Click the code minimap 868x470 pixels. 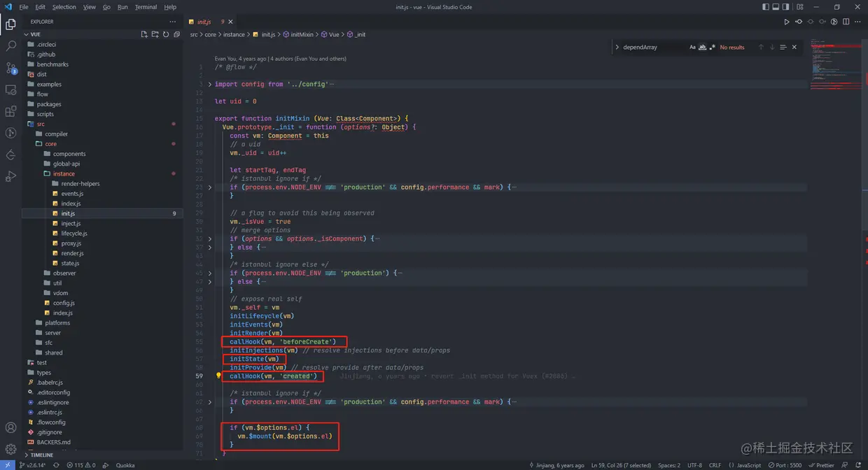(835, 63)
